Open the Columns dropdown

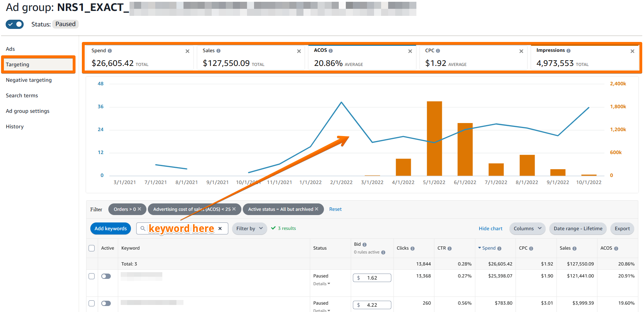528,228
